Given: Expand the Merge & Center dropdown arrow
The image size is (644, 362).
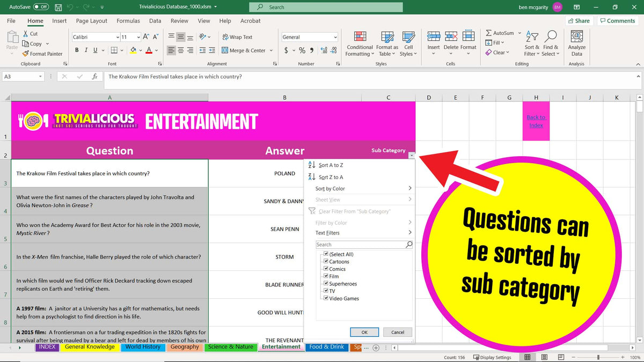Looking at the screenshot, I should [271, 50].
